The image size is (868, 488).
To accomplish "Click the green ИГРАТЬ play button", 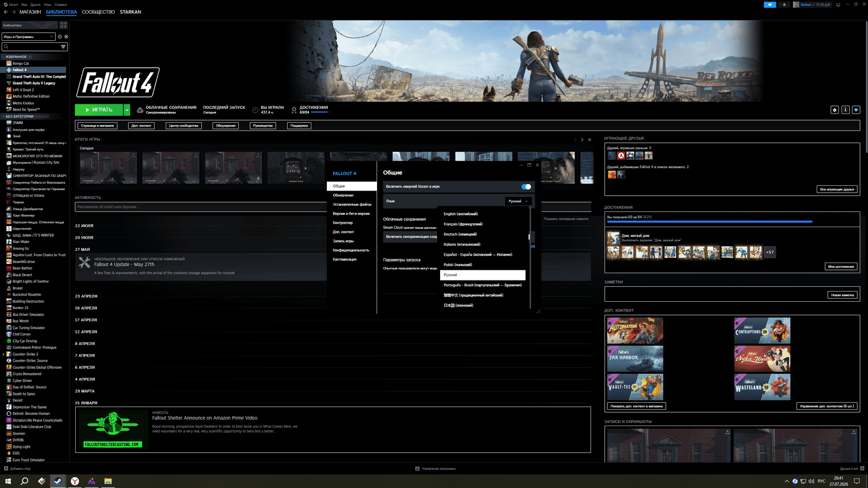I will [99, 110].
